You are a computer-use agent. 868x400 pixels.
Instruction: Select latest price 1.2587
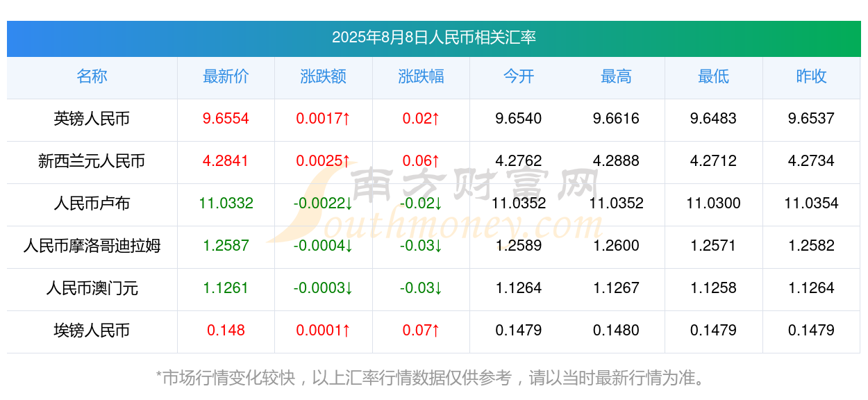click(x=226, y=246)
